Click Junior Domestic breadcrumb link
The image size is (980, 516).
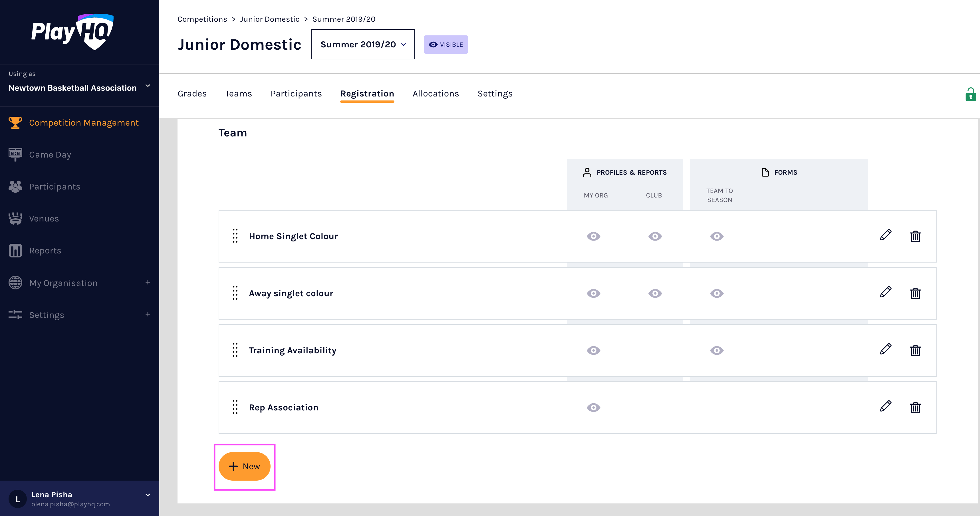click(269, 19)
